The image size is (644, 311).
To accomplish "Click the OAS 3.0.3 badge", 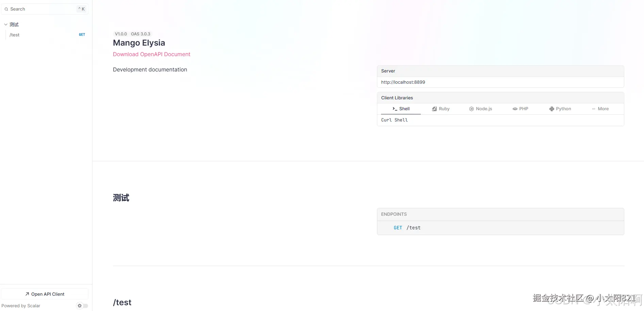I will tap(141, 34).
